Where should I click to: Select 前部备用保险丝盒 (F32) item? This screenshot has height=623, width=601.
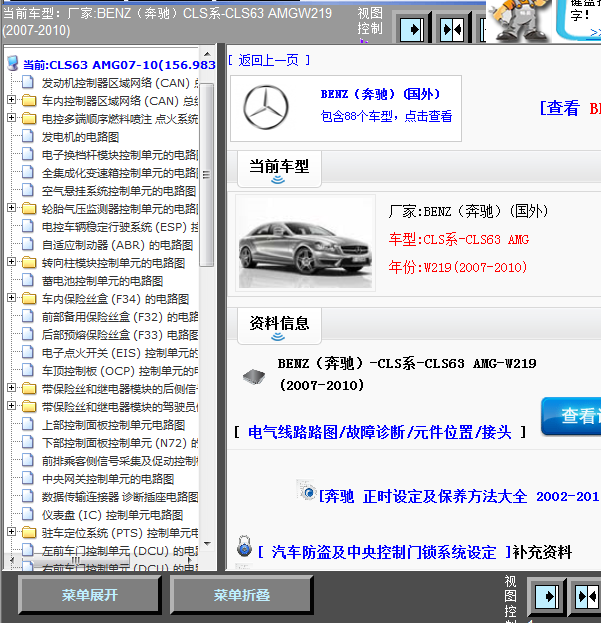coord(120,317)
